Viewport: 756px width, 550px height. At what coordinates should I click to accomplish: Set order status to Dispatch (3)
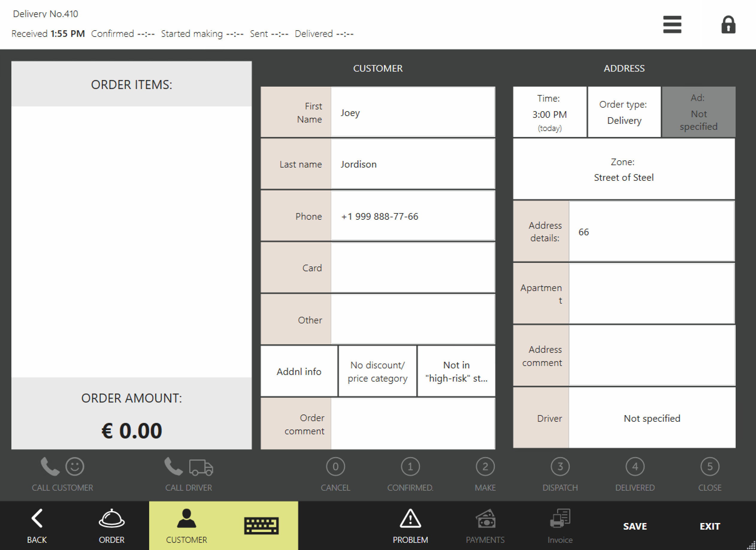click(x=560, y=466)
